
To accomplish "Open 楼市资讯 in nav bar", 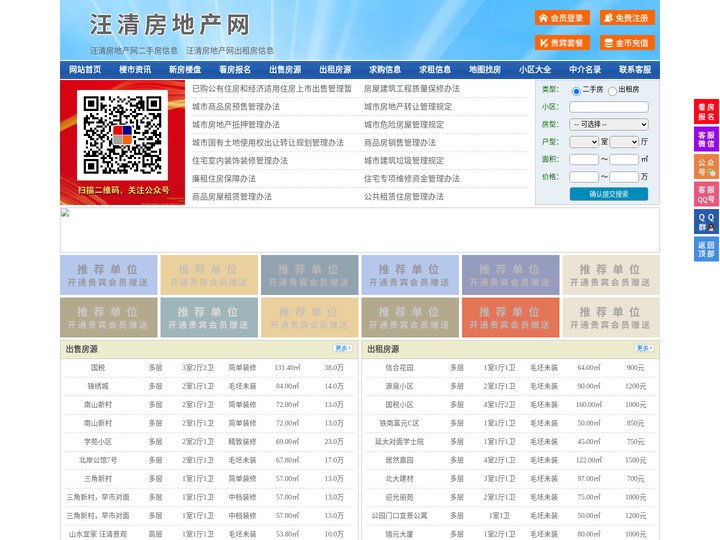I will [135, 70].
